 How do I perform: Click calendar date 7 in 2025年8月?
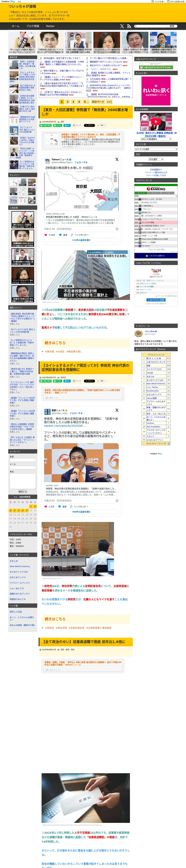pos(27,511)
